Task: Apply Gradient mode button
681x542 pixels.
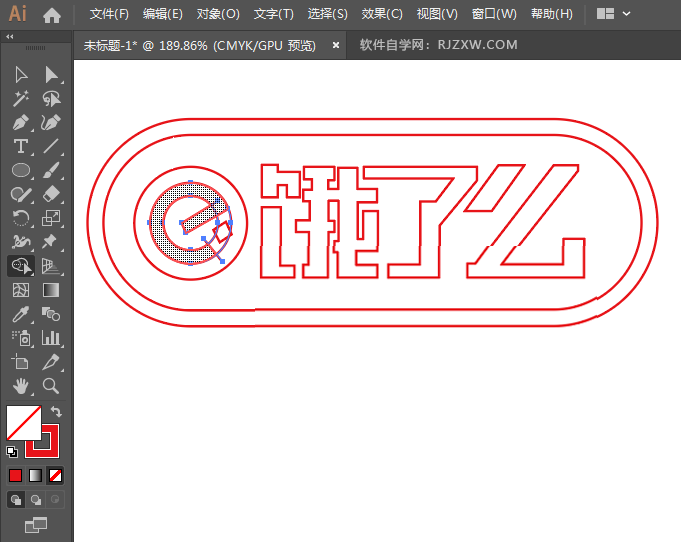Action: [x=36, y=476]
